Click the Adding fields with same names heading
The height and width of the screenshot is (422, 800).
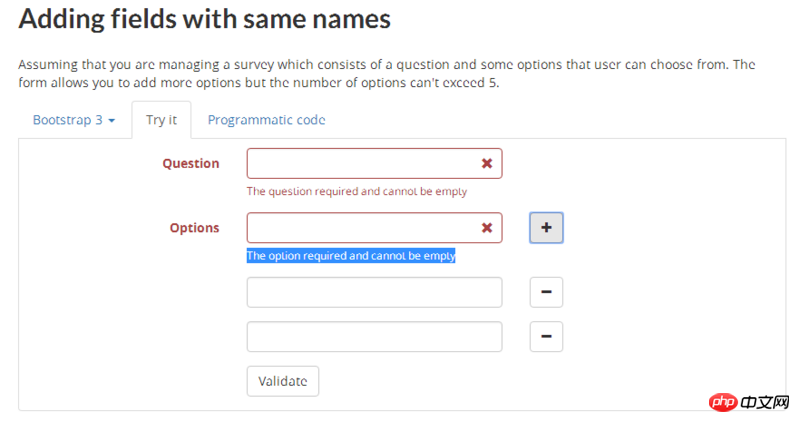point(205,18)
